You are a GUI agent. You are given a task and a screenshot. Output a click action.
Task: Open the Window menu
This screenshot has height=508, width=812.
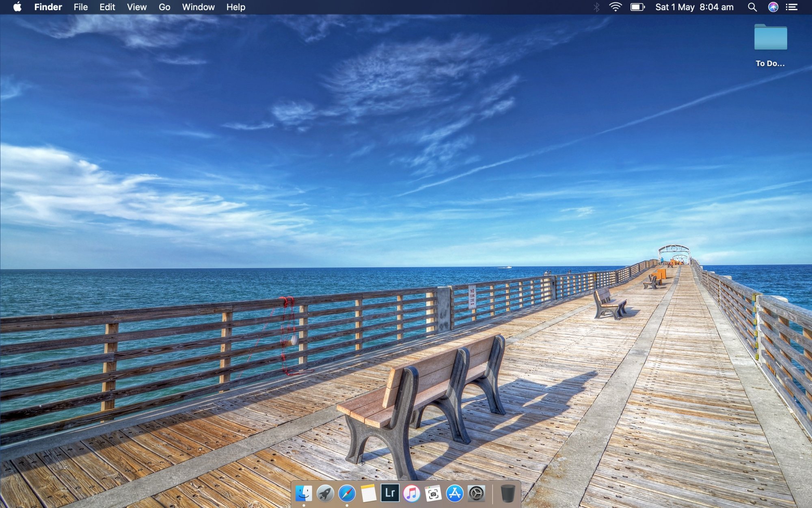[x=198, y=7]
